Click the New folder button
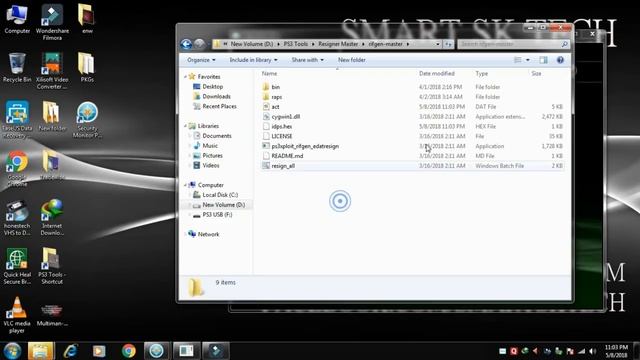 pos(352,60)
